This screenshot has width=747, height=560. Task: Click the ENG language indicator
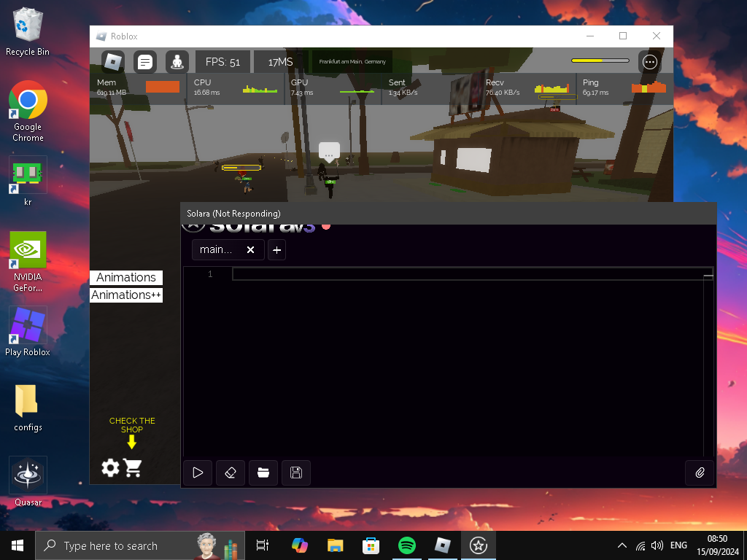click(x=678, y=545)
